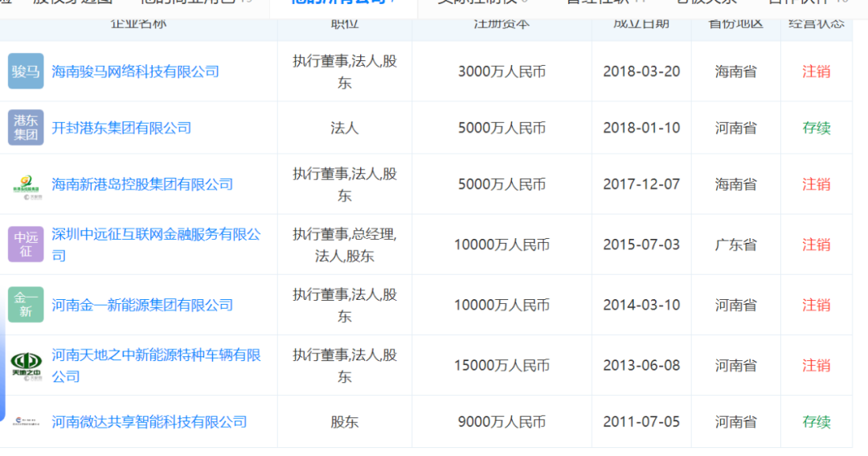Screen dimensions: 868x456
Task: Click 法人 position cell for 开封港东集团
Action: [x=344, y=128]
